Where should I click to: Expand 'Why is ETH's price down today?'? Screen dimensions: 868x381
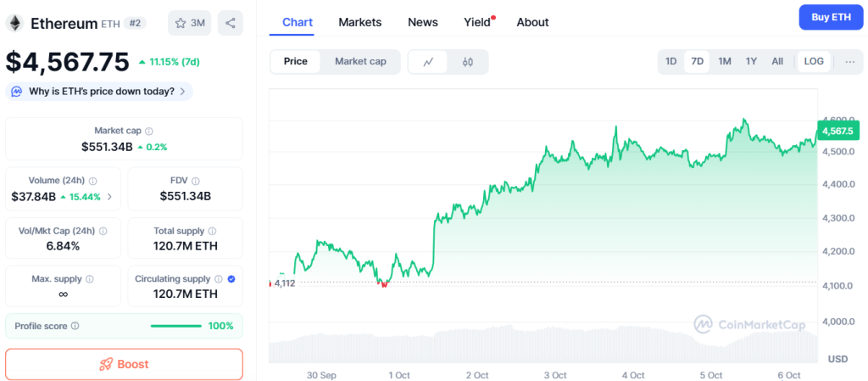(99, 91)
